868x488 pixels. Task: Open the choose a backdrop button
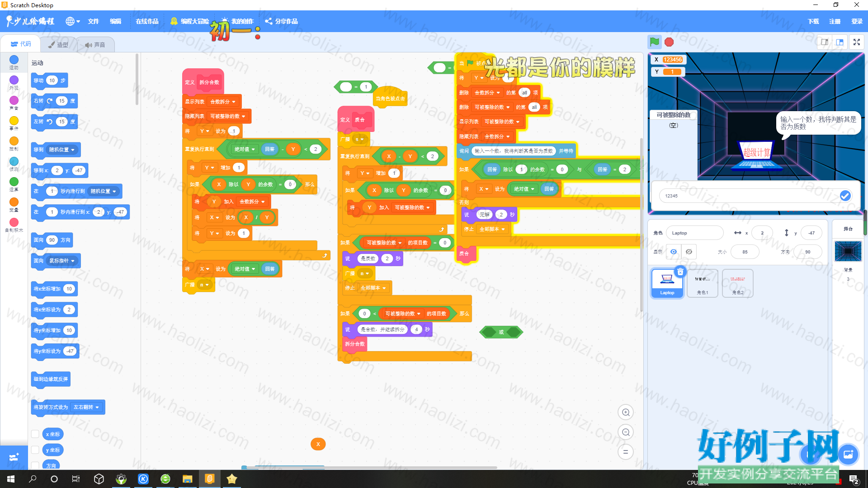click(848, 454)
